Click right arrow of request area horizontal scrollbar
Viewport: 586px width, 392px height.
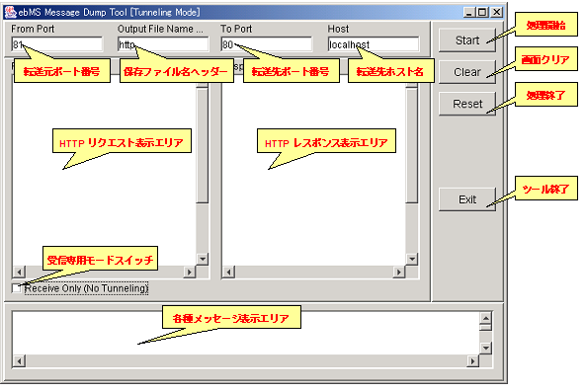click(190, 272)
